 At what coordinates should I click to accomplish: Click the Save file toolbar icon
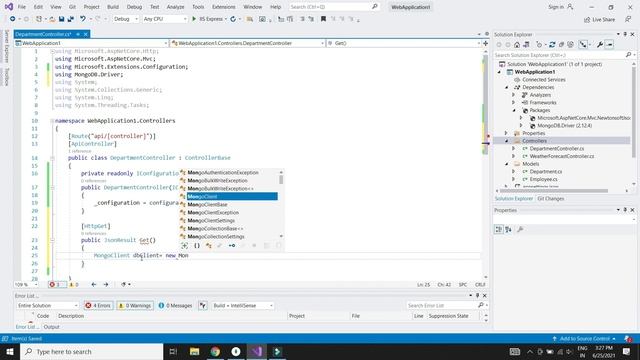click(62, 19)
